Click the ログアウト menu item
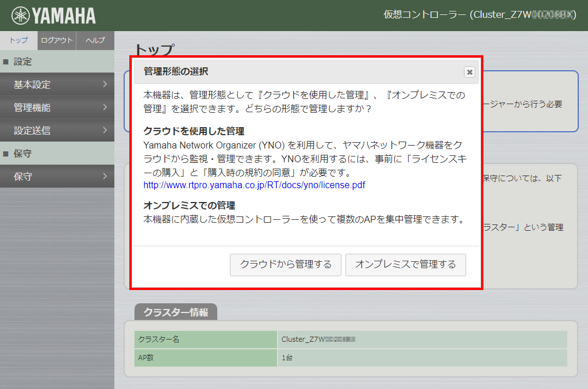Image resolution: width=588 pixels, height=389 pixels. point(56,40)
